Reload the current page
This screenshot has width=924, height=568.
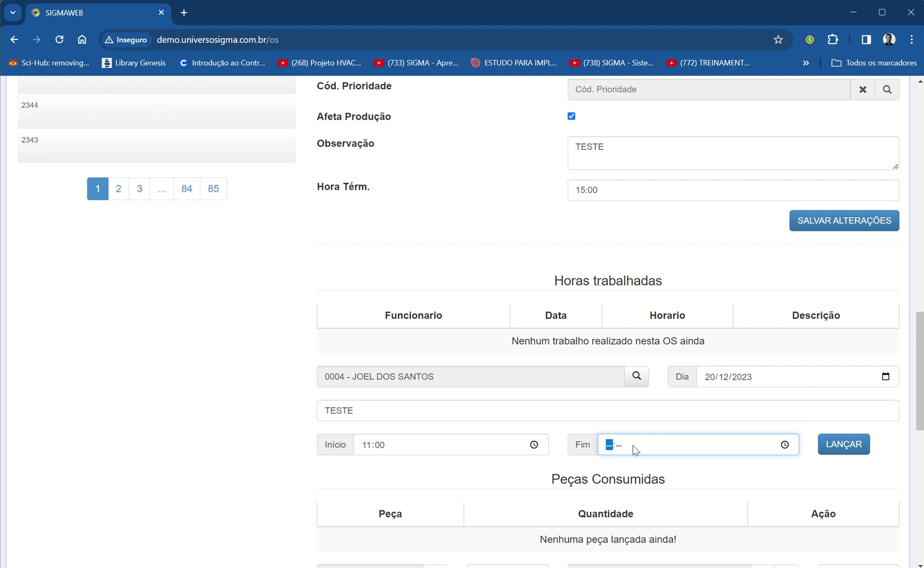tap(59, 39)
